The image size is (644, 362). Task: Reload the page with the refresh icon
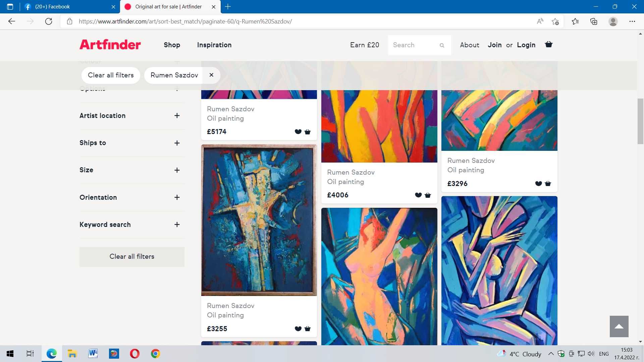49,21
